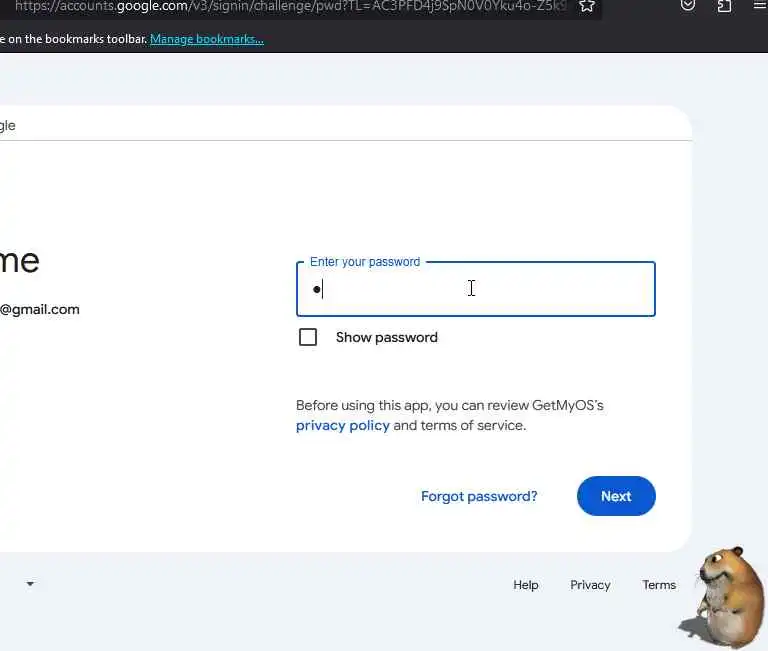768x651 pixels.
Task: Open the Save to Pocket icon
Action: (688, 5)
